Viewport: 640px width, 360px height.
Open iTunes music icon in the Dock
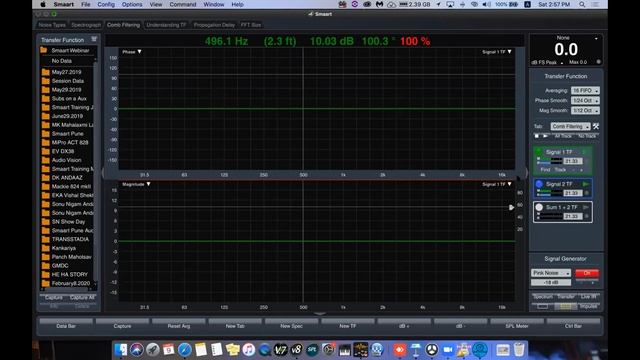click(248, 350)
